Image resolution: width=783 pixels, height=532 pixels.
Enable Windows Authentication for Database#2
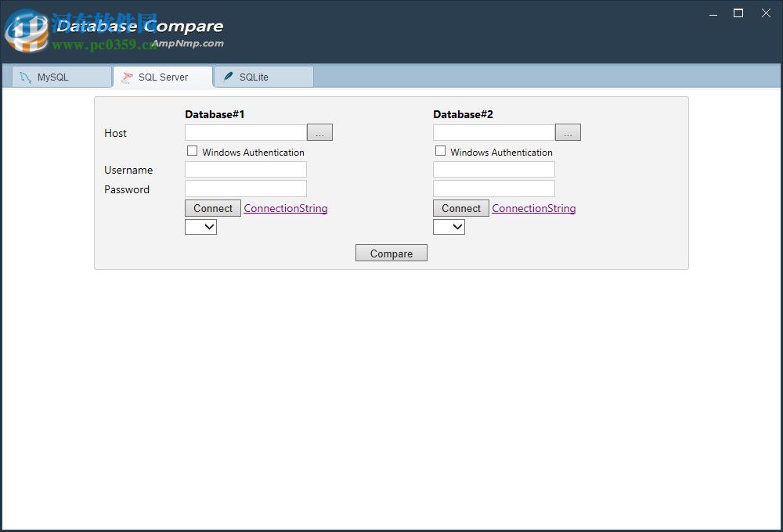(x=440, y=150)
